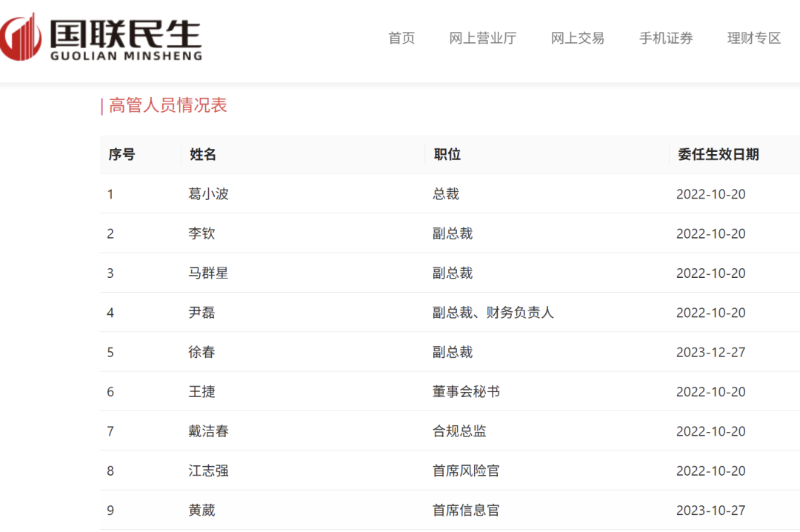The width and height of the screenshot is (800, 532).
Task: Select the name 黄葳
Action: [201, 511]
